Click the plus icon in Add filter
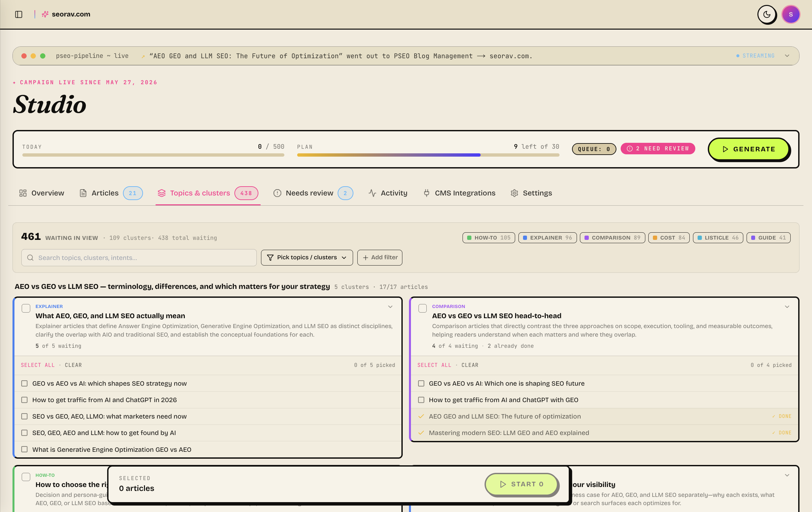The image size is (812, 512). pos(365,258)
